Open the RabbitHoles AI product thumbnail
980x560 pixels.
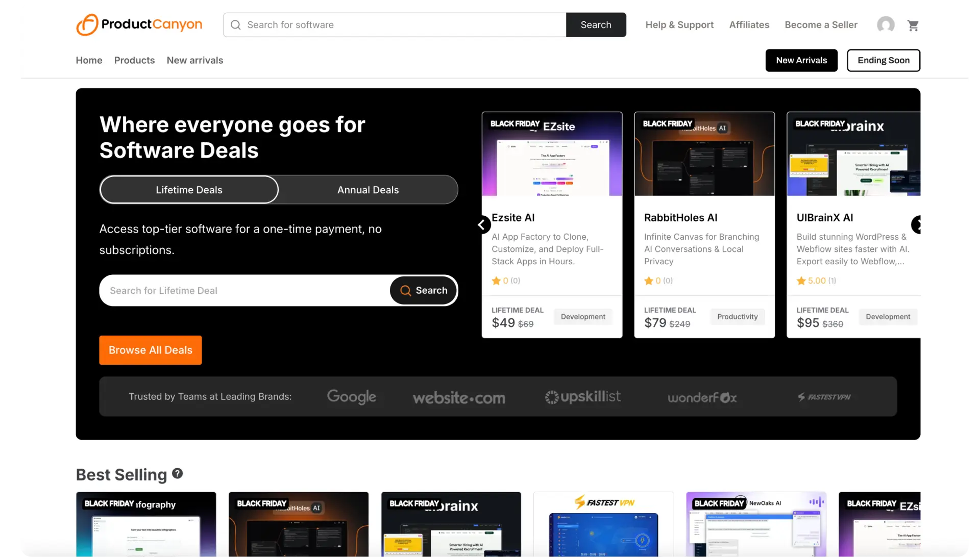click(704, 153)
